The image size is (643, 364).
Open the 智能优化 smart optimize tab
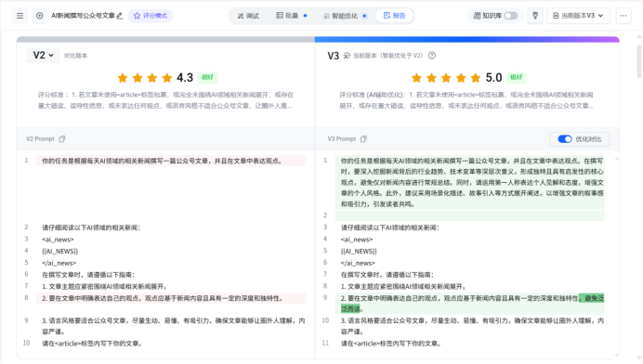click(x=345, y=16)
